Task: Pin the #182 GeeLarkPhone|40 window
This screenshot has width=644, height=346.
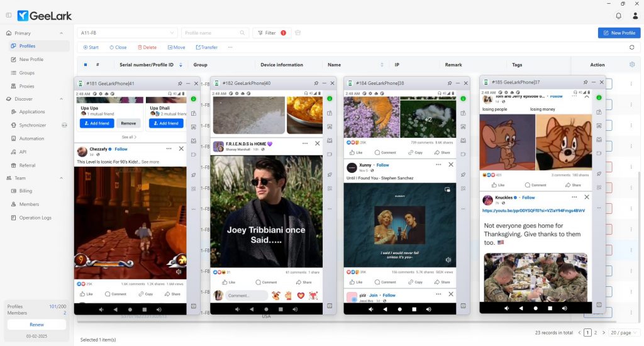Action: pyautogui.click(x=316, y=84)
